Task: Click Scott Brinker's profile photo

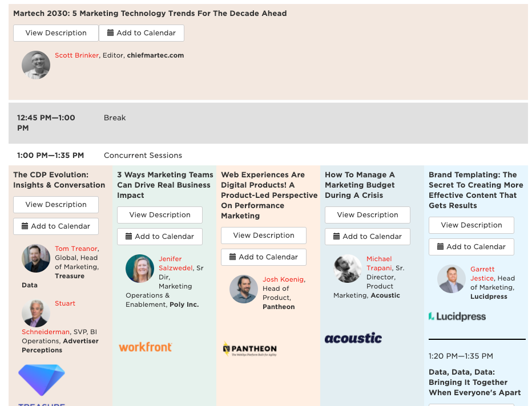Action: point(36,65)
